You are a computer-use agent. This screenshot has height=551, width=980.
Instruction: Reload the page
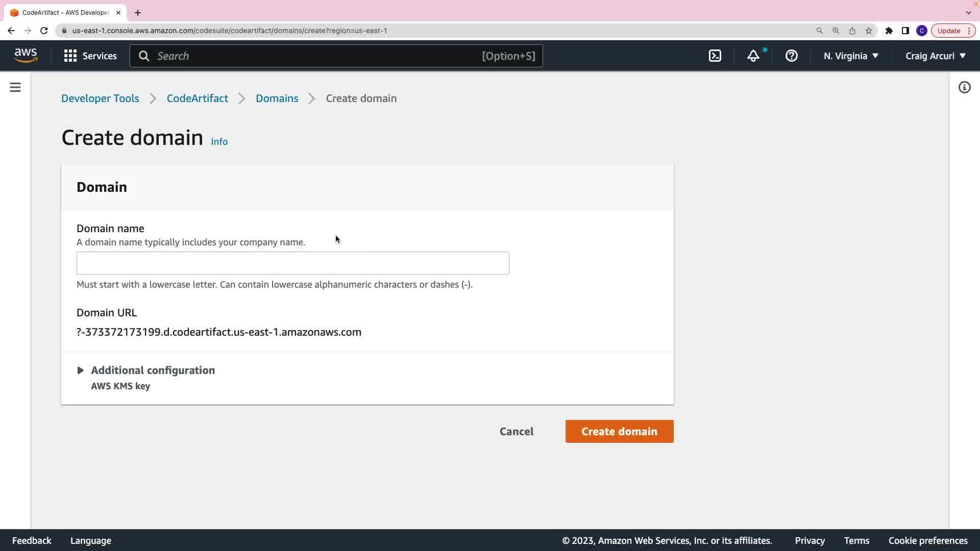[x=44, y=31]
